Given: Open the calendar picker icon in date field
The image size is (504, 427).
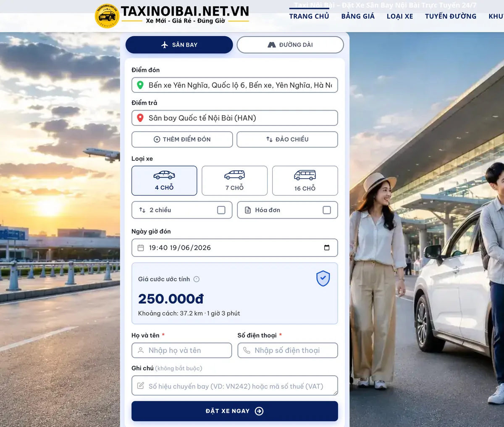Looking at the screenshot, I should pyautogui.click(x=327, y=248).
